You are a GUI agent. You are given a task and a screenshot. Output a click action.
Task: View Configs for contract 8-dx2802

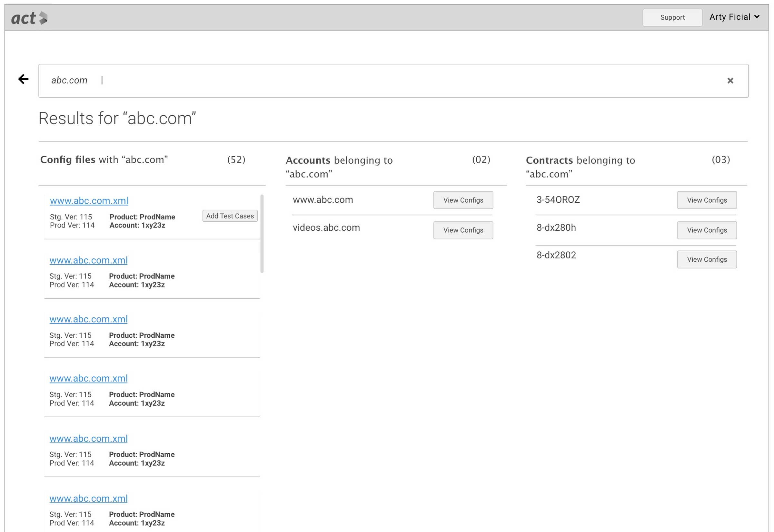707,259
